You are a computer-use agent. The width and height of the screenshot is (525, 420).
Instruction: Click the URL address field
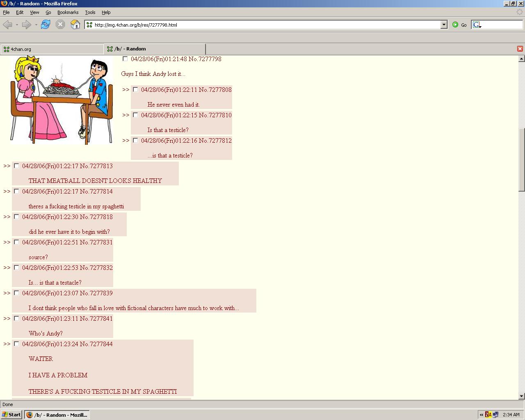pyautogui.click(x=267, y=25)
